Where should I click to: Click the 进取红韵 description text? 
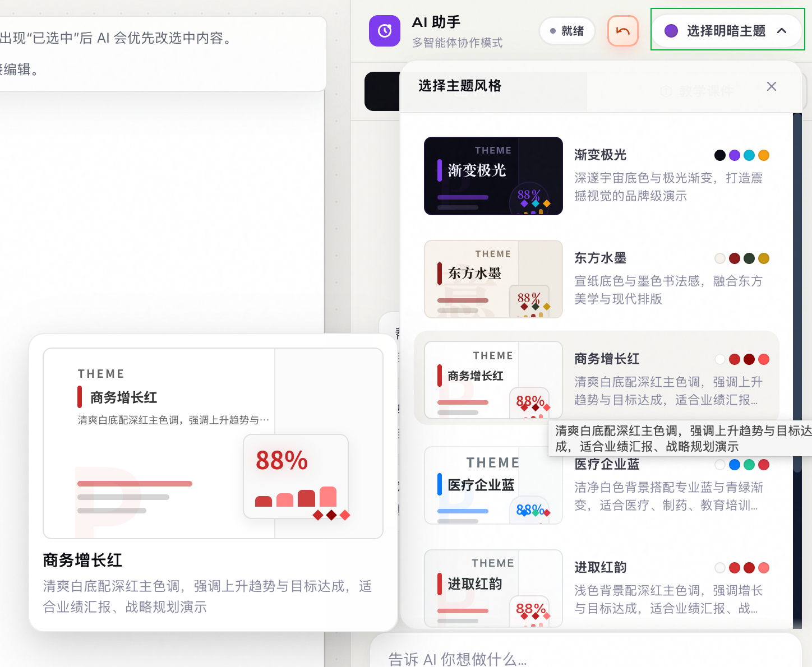pos(668,599)
